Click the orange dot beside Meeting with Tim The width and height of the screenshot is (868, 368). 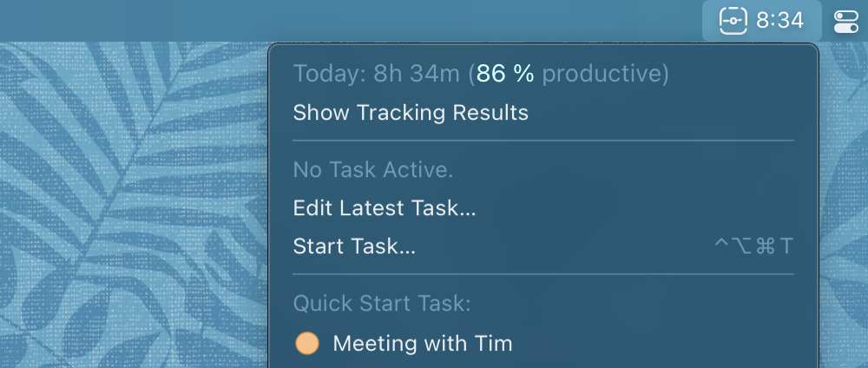coord(307,344)
